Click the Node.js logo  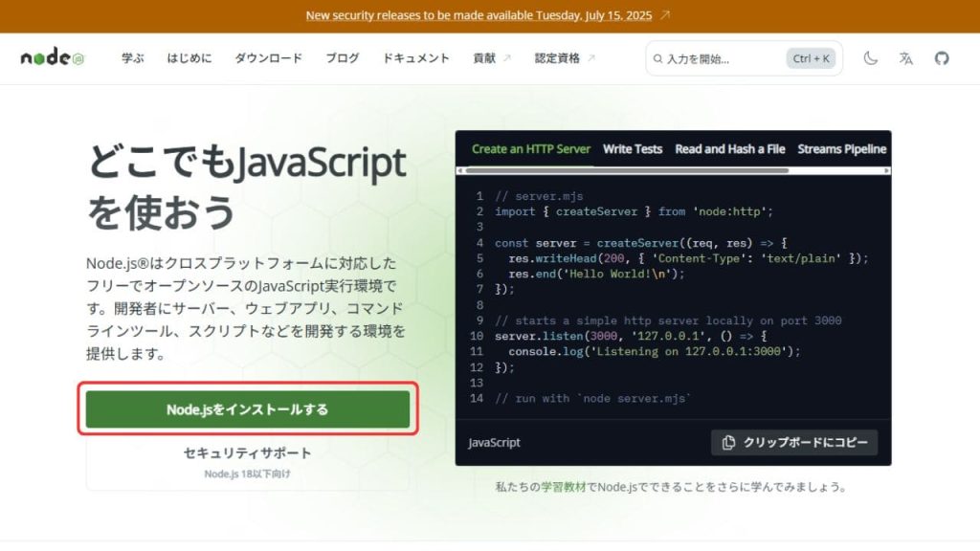coord(53,57)
